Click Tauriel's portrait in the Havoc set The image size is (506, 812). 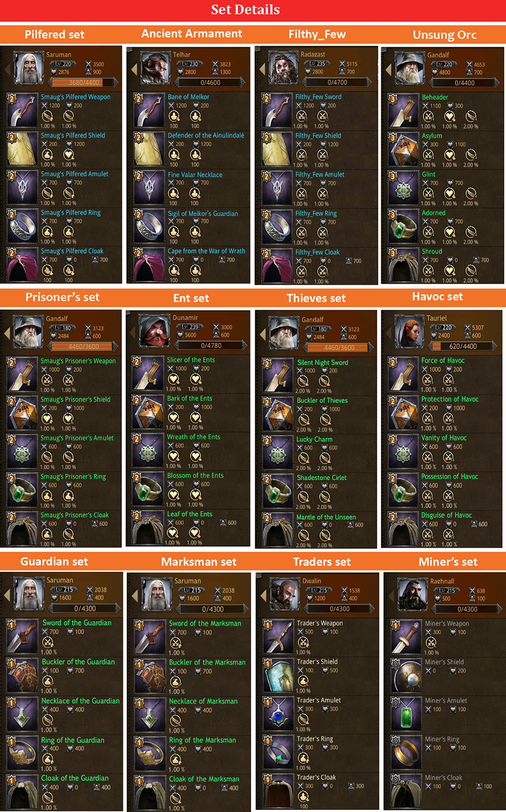coord(409,332)
